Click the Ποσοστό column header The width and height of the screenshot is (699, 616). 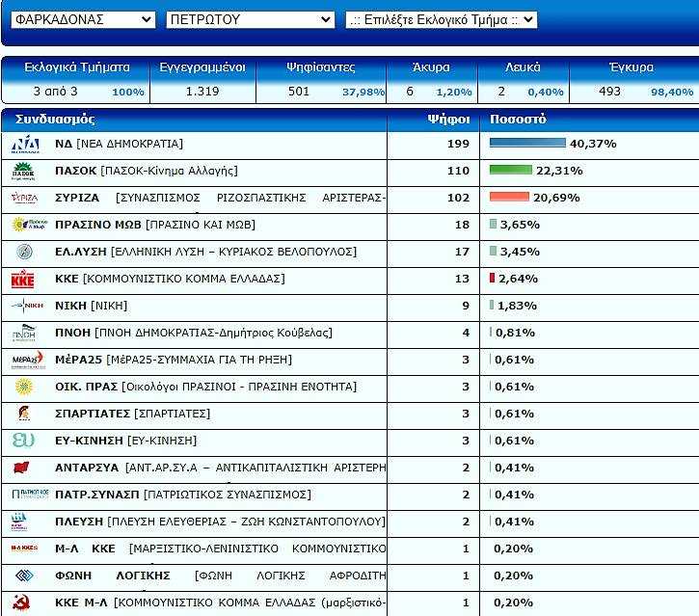pyautogui.click(x=518, y=120)
